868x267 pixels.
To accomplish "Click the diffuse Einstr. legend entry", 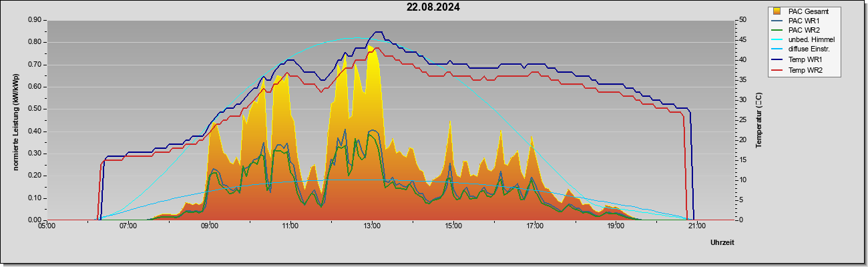I will point(804,49).
